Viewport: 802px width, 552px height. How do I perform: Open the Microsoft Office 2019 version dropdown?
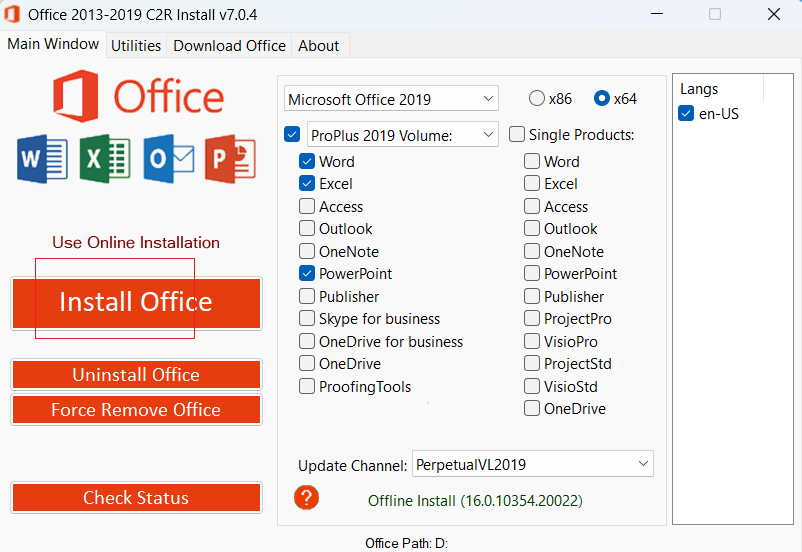(391, 98)
